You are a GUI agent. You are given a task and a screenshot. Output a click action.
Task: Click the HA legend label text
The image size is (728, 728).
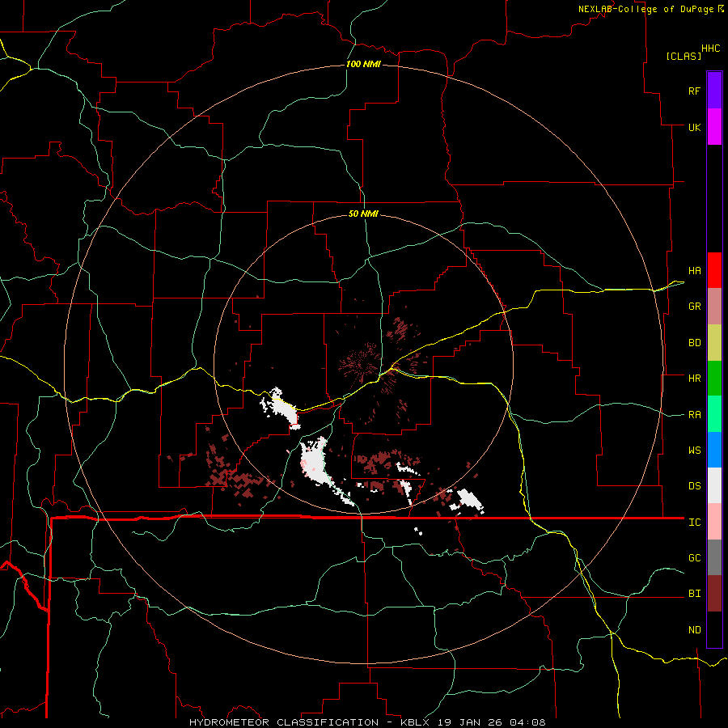(695, 271)
